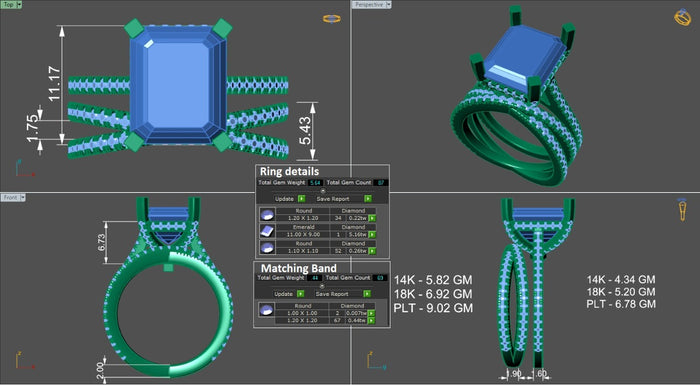Open the Perspective viewport dropdown arrow
Viewport: 700px width, 385px height.
388,4
